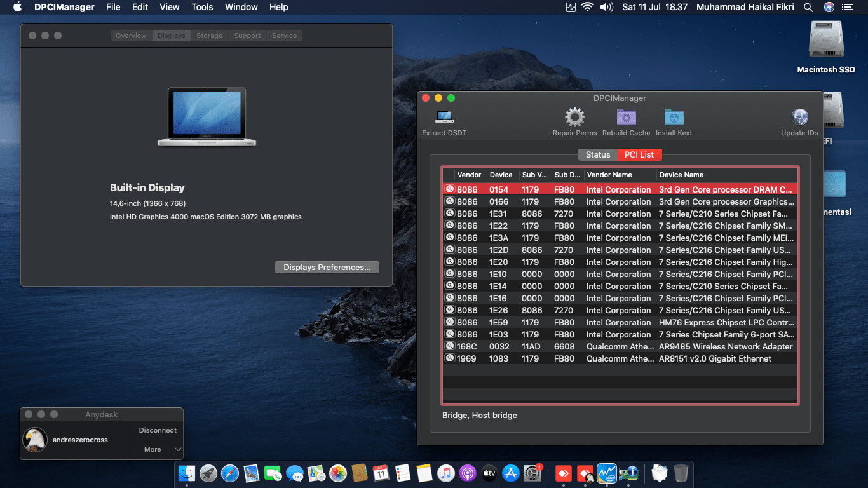Launch Launchpad from the Dock
The image size is (868, 488).
[208, 473]
